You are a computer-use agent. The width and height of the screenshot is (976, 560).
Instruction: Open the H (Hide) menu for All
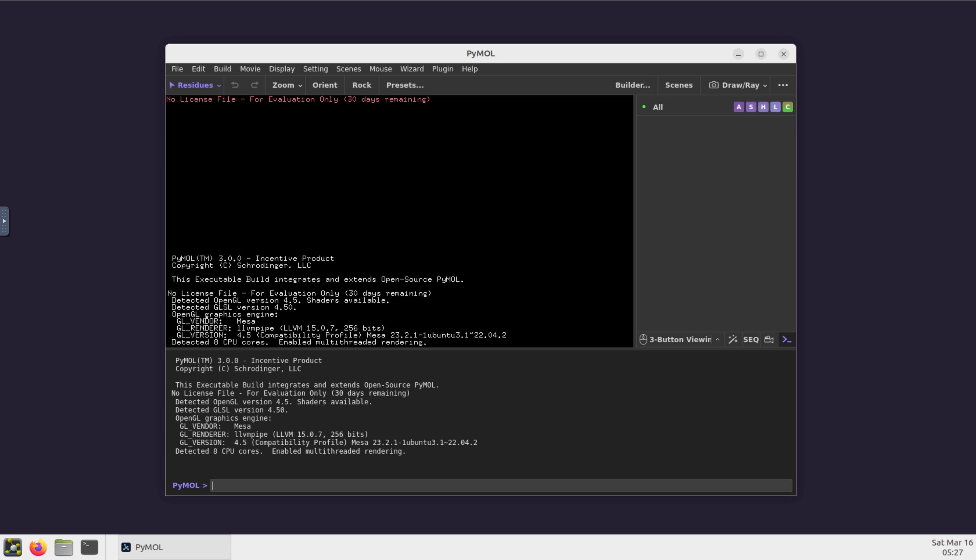pos(763,107)
